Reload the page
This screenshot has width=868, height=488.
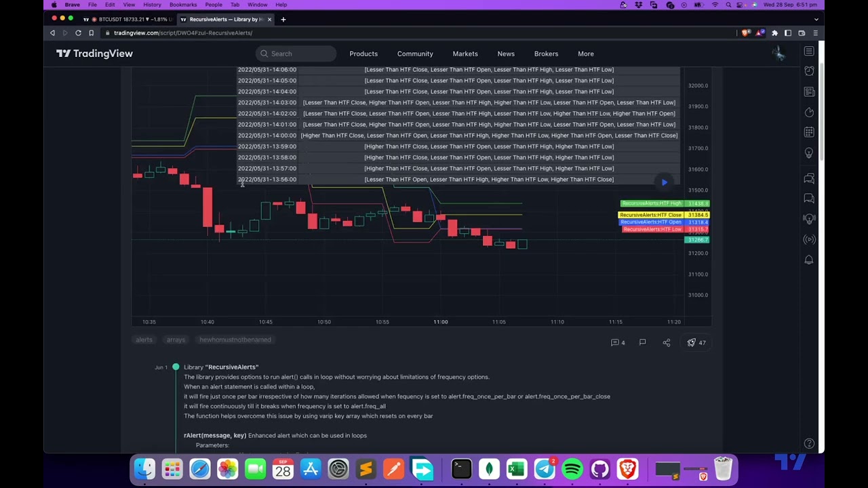78,33
